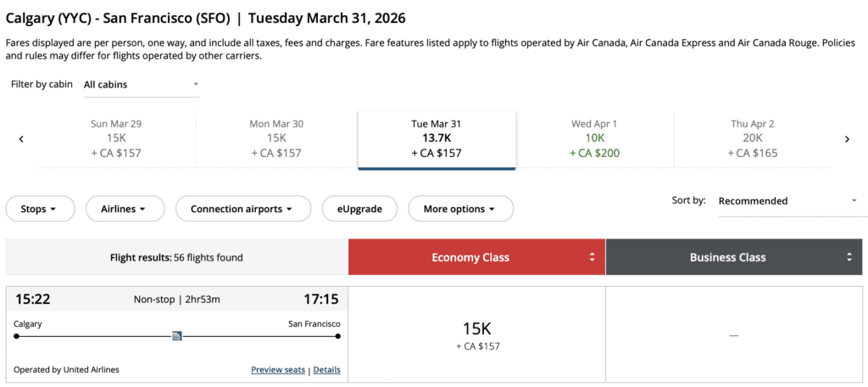
Task: Click the previous dates left arrow
Action: [21, 139]
